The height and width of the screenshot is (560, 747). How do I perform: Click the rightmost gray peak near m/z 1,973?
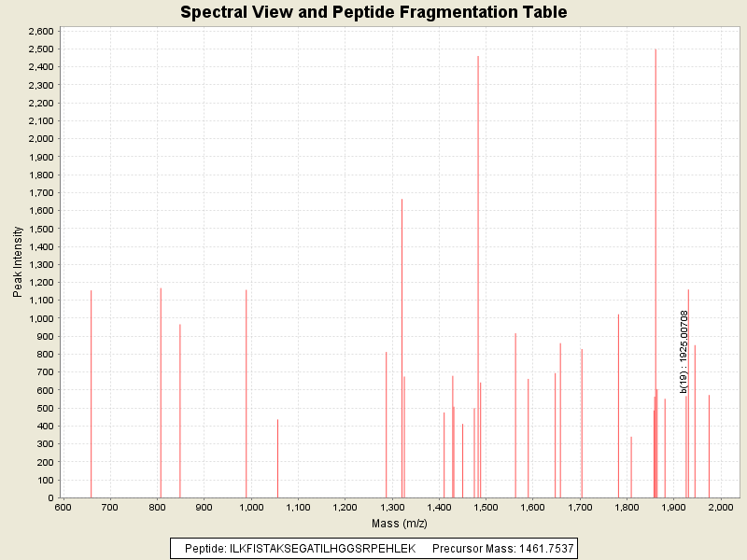tap(709, 446)
